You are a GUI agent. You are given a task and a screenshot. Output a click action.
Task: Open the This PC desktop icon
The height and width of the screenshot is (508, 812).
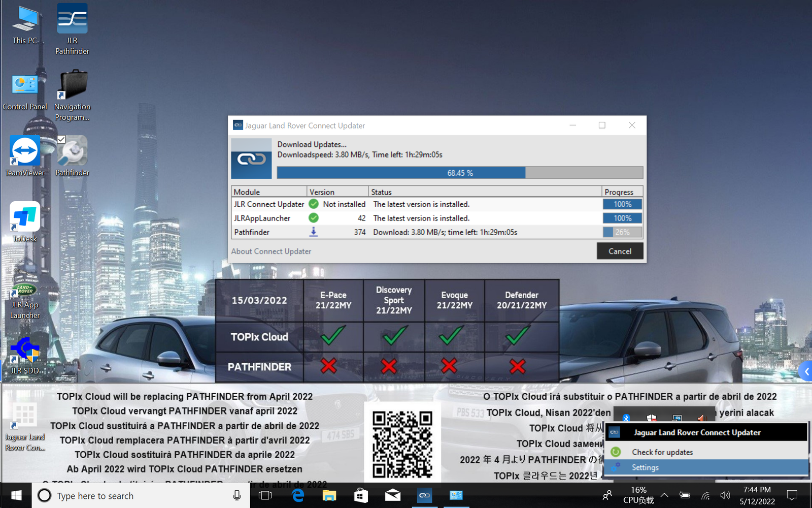click(25, 24)
